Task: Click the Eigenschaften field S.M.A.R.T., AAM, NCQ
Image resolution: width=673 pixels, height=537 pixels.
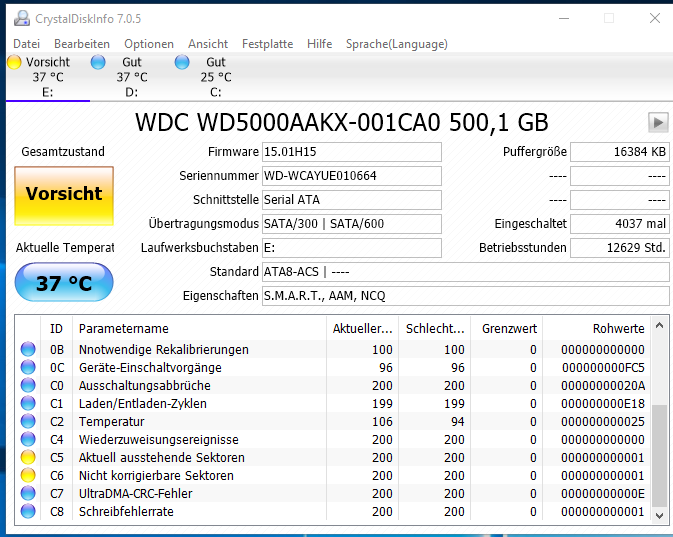Action: pos(466,296)
